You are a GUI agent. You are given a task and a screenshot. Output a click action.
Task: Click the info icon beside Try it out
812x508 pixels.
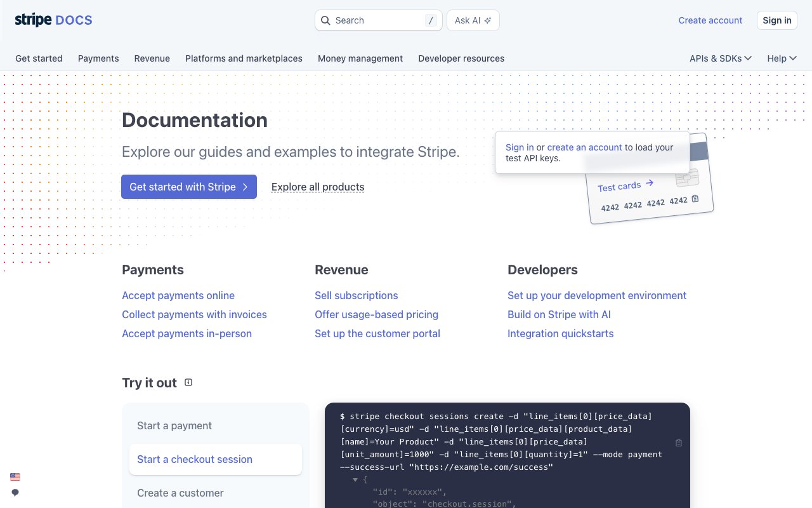click(x=188, y=382)
